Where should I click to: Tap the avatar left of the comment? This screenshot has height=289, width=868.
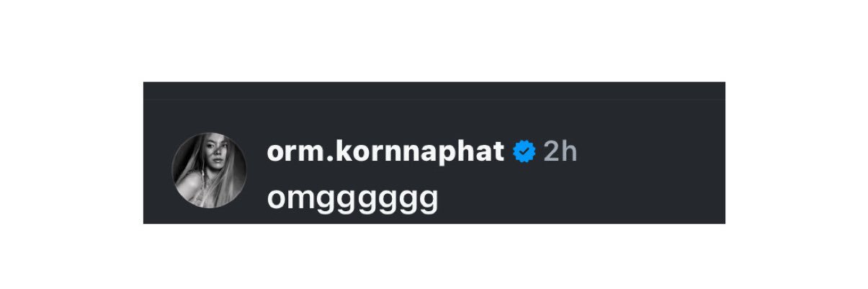(209, 170)
